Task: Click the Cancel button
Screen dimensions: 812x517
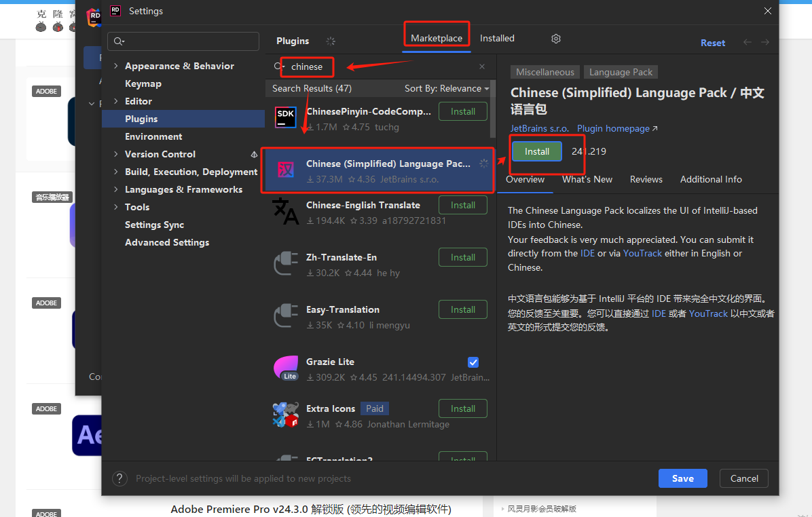Action: [744, 479]
